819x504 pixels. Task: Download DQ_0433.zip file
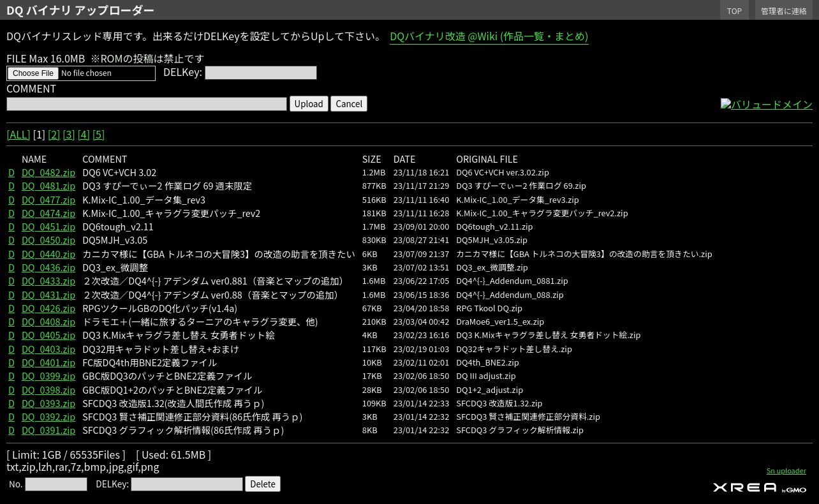pyautogui.click(x=48, y=281)
